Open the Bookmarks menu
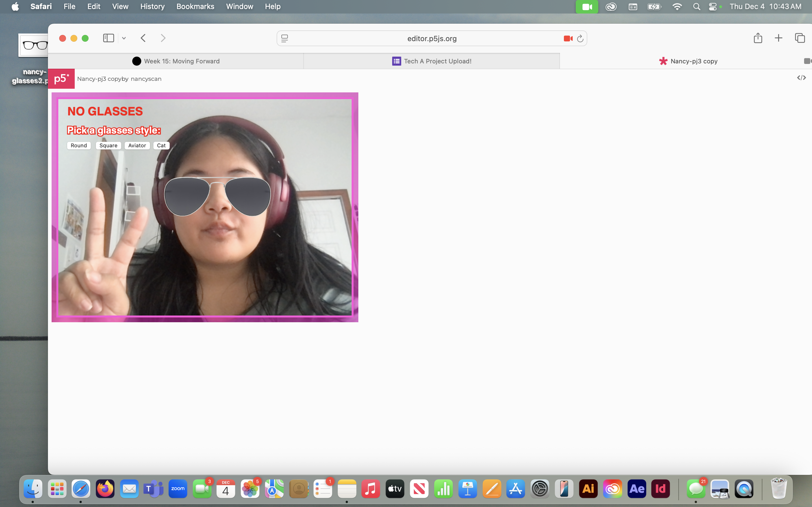The width and height of the screenshot is (812, 507). click(x=195, y=6)
